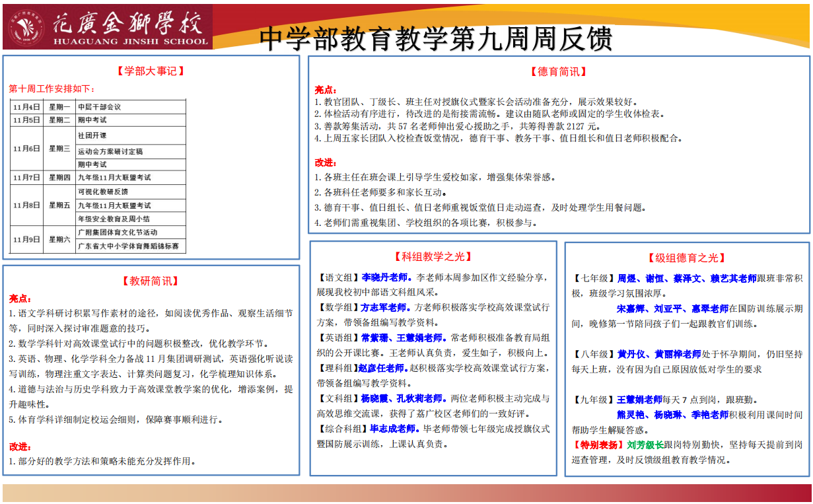Click the date cell '11月4日'
Viewport: 813px width, 504px height.
27,106
